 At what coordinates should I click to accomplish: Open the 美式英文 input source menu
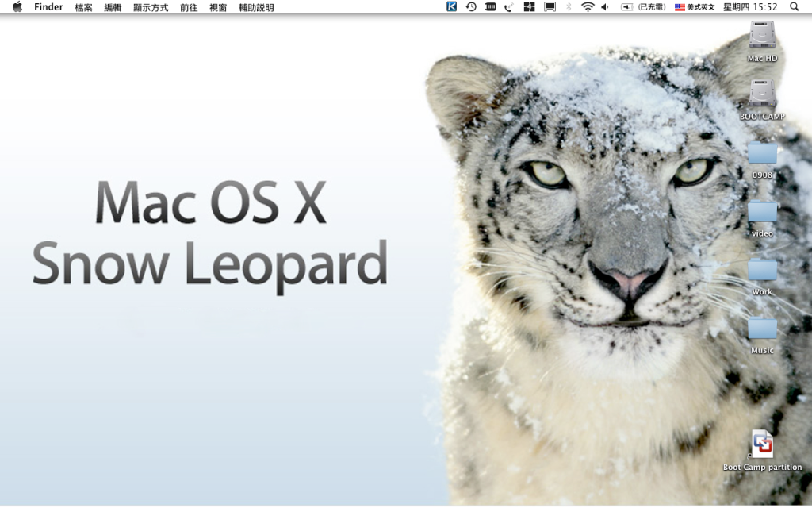(x=695, y=6)
